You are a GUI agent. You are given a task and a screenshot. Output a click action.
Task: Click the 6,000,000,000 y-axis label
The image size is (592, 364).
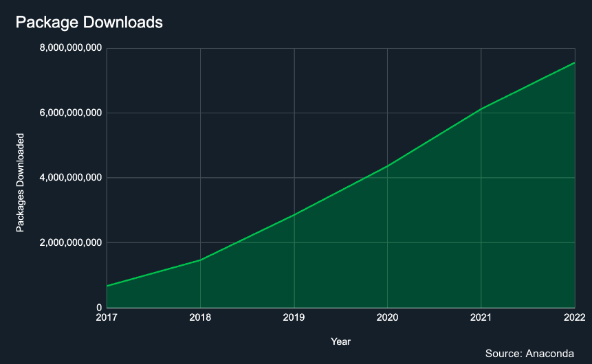pyautogui.click(x=71, y=113)
